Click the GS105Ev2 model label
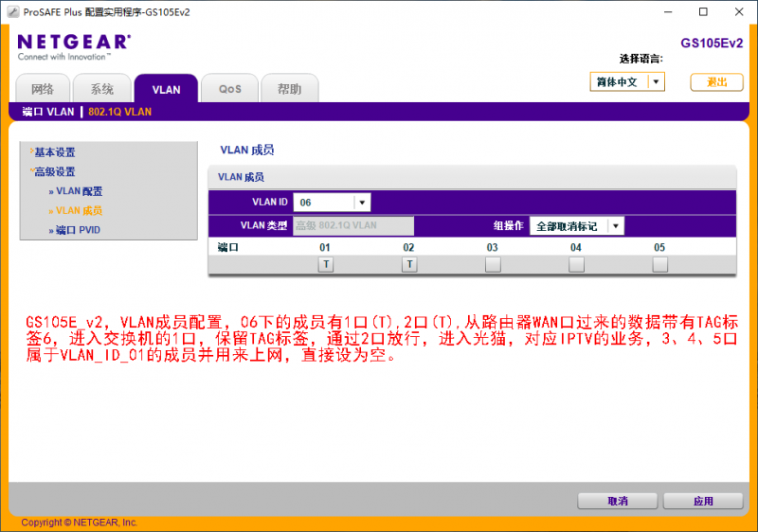 pos(712,43)
